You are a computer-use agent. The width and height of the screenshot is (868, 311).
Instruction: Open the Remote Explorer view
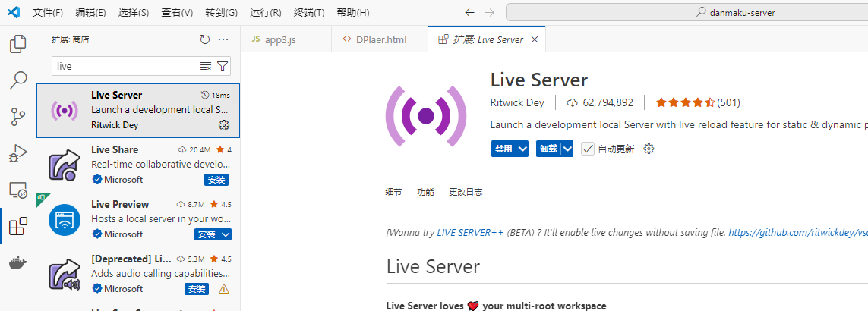[x=18, y=190]
